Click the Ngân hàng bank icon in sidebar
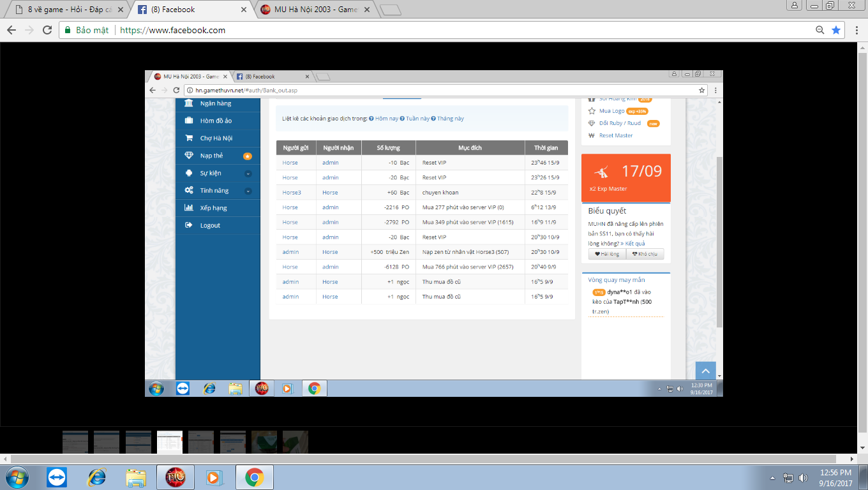868x490 pixels. (x=189, y=103)
